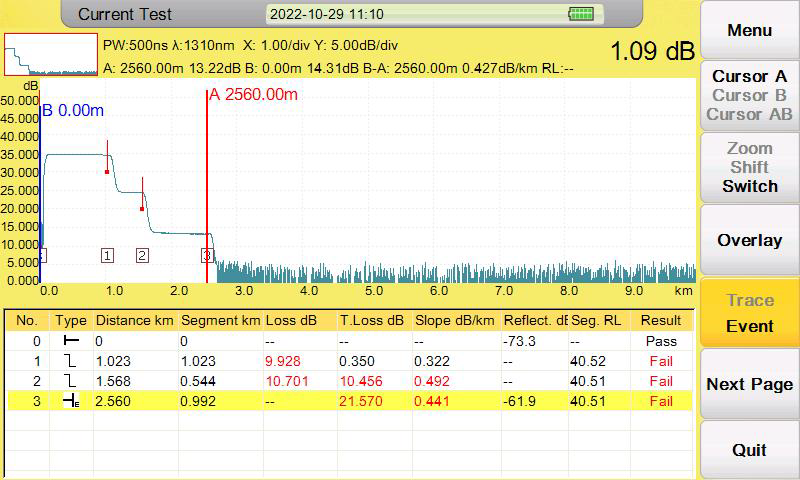Click the loss step icon in row 1
Image resolution: width=800 pixels, height=480 pixels.
click(x=71, y=361)
